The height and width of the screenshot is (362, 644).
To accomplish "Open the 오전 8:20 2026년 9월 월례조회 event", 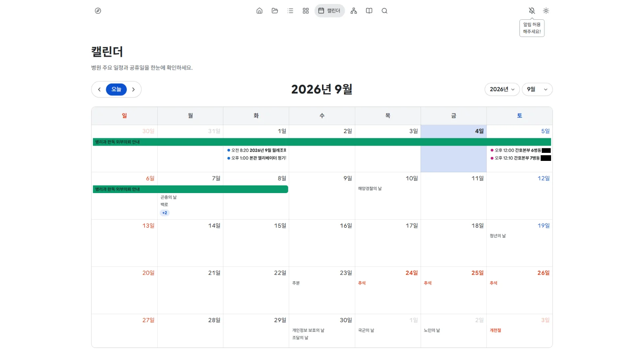I will coord(257,150).
